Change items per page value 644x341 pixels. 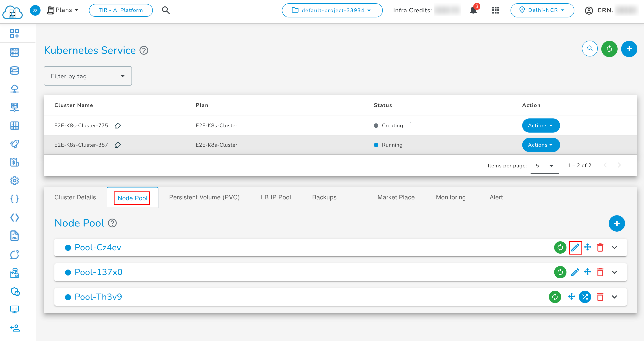(x=544, y=166)
